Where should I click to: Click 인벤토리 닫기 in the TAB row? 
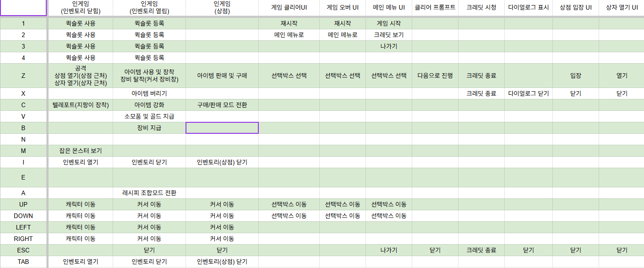click(x=149, y=262)
